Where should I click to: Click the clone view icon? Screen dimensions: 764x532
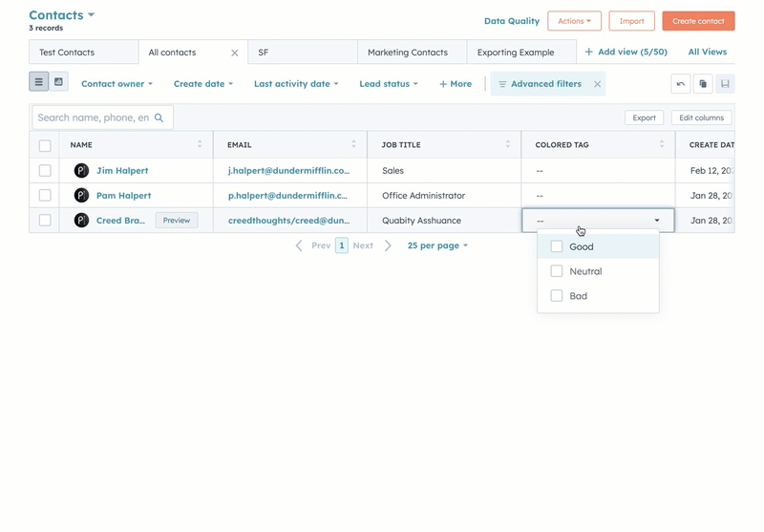(703, 84)
